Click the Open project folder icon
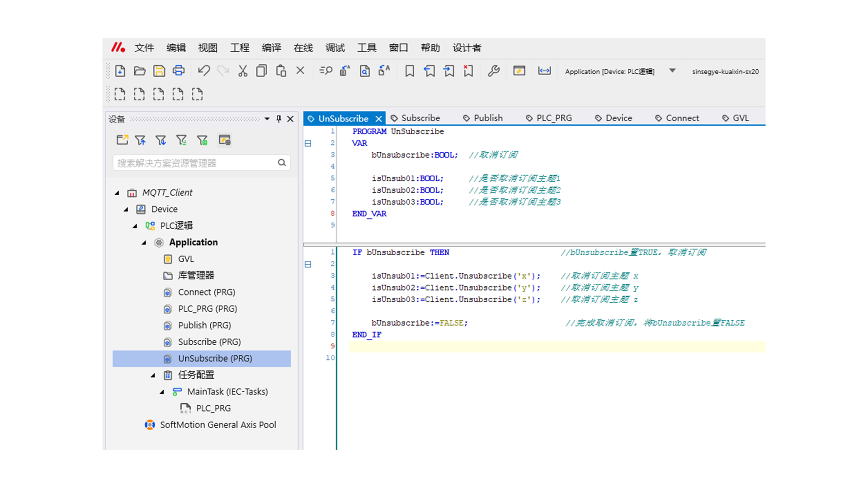The image size is (868, 488). [140, 71]
